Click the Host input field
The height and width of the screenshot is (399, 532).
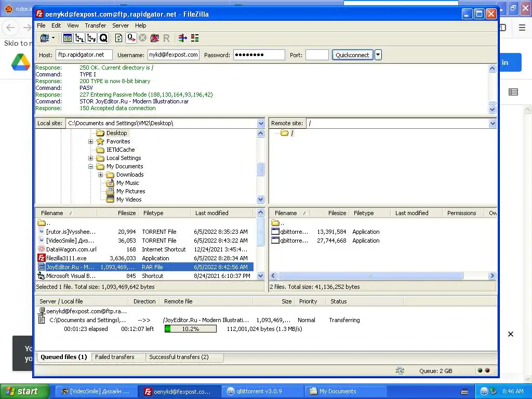click(x=84, y=55)
